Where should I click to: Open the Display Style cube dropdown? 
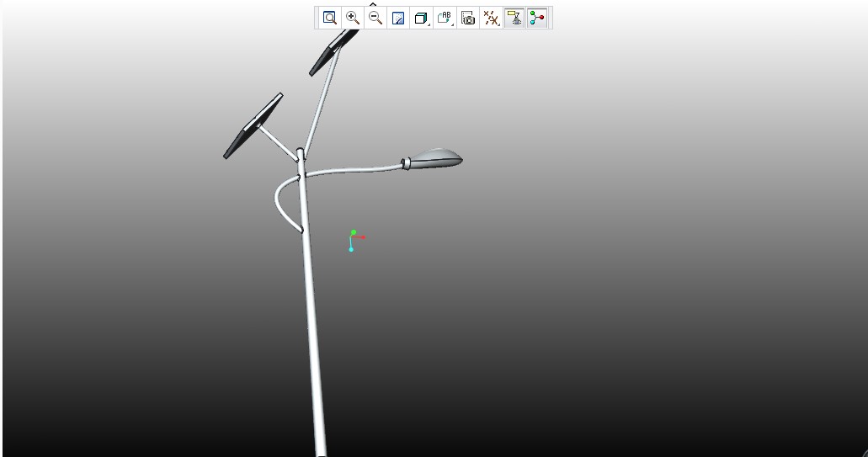tap(421, 18)
